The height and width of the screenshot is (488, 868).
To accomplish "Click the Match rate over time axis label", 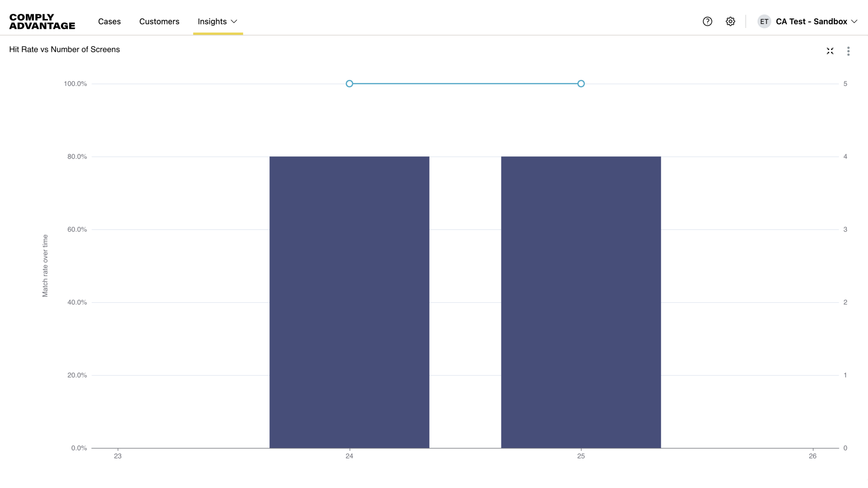I will (x=45, y=266).
